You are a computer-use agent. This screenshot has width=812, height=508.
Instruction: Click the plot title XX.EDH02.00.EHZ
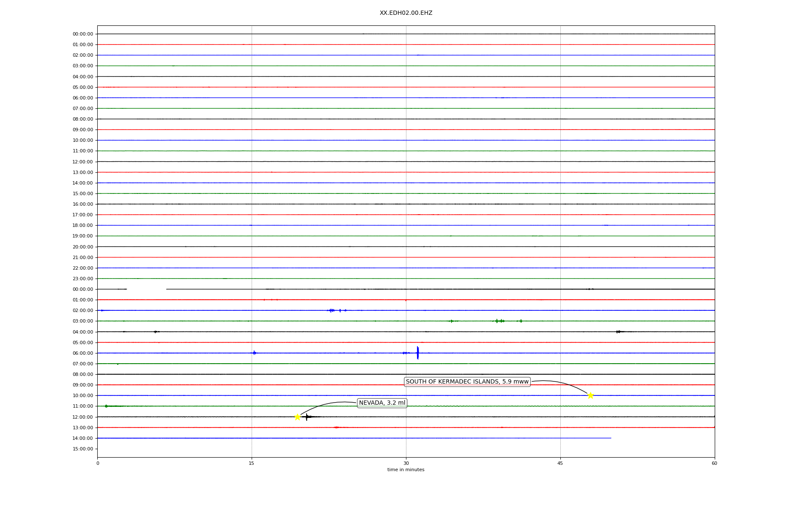406,13
